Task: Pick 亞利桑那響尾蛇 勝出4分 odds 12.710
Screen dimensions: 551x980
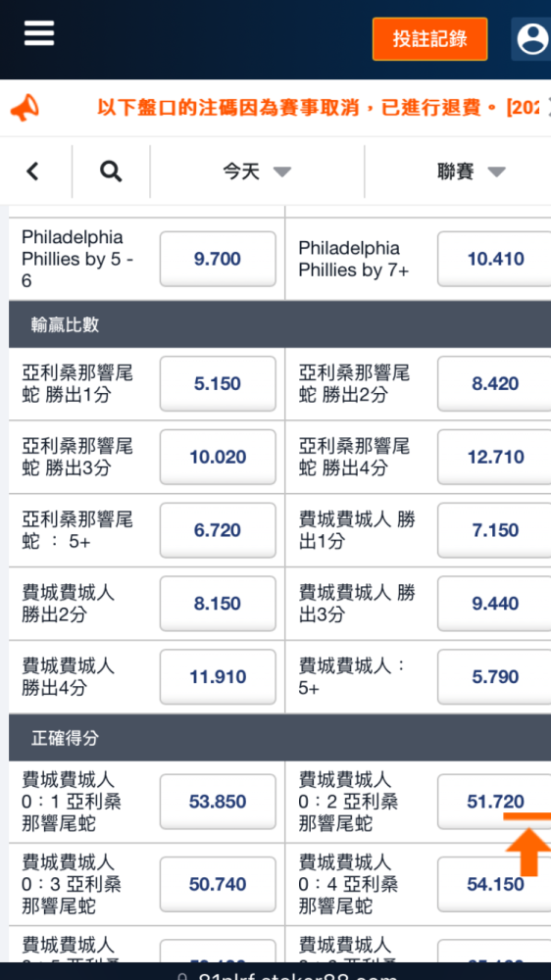Action: pyautogui.click(x=495, y=457)
